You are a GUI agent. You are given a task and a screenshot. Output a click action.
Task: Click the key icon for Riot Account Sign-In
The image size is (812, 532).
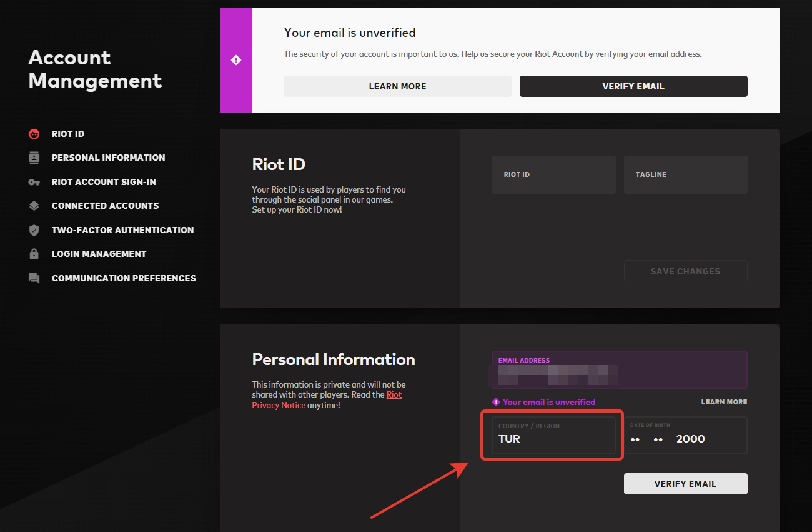pos(34,182)
